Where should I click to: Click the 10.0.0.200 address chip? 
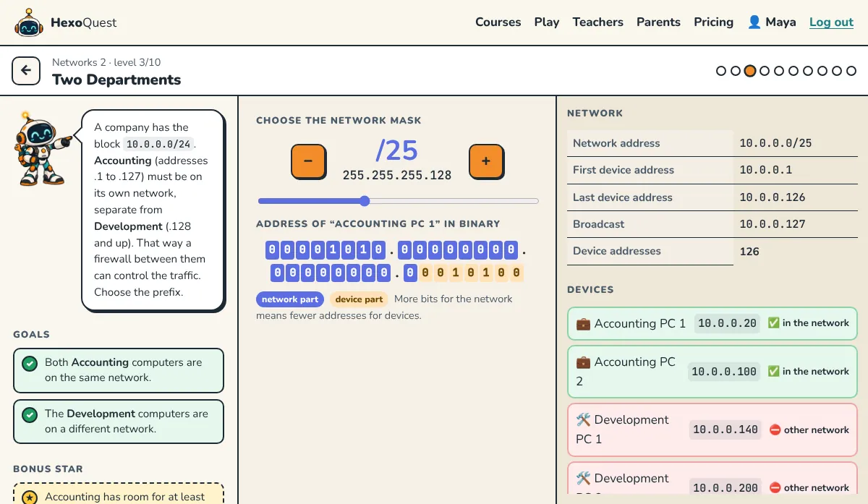(x=726, y=488)
